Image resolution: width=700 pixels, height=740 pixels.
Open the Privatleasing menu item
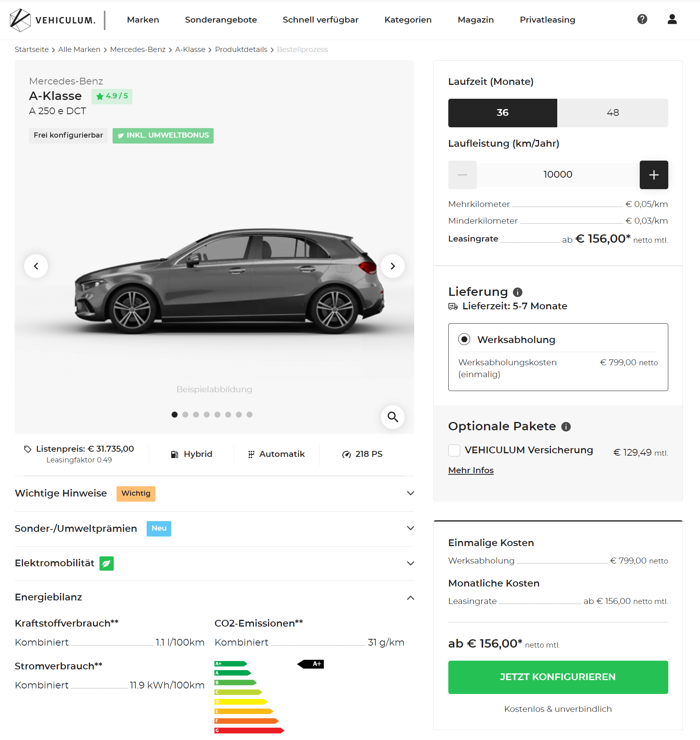(x=547, y=20)
